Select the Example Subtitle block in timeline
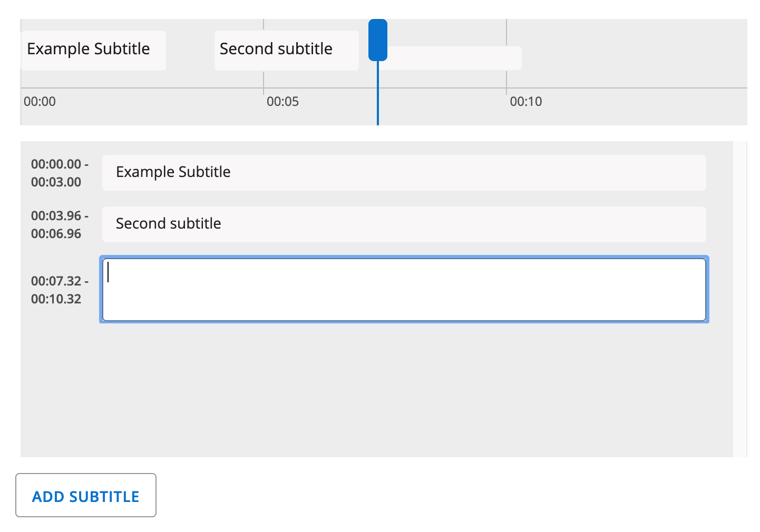760x532 pixels. click(93, 50)
